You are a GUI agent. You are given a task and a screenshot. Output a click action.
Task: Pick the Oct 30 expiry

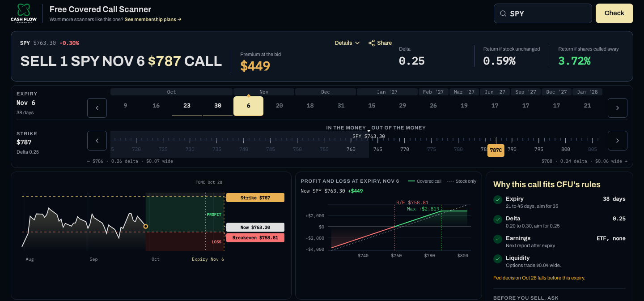(218, 106)
